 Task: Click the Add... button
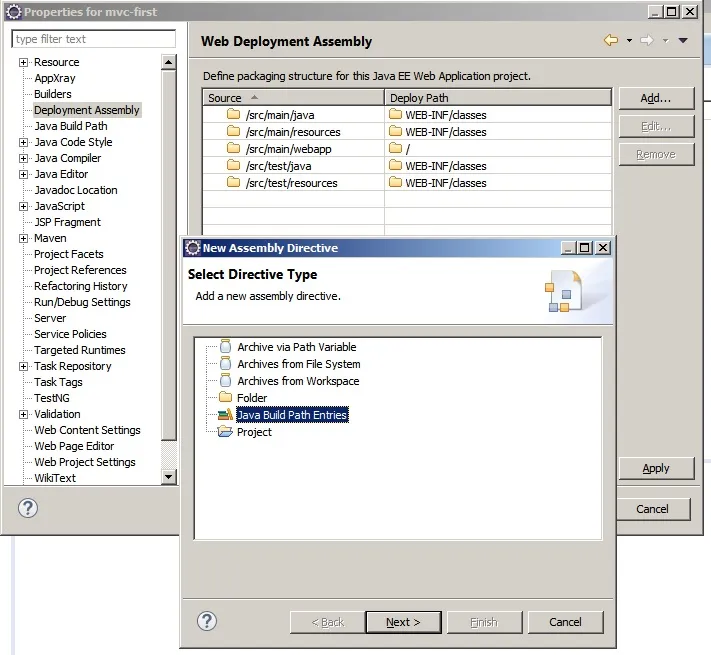656,98
